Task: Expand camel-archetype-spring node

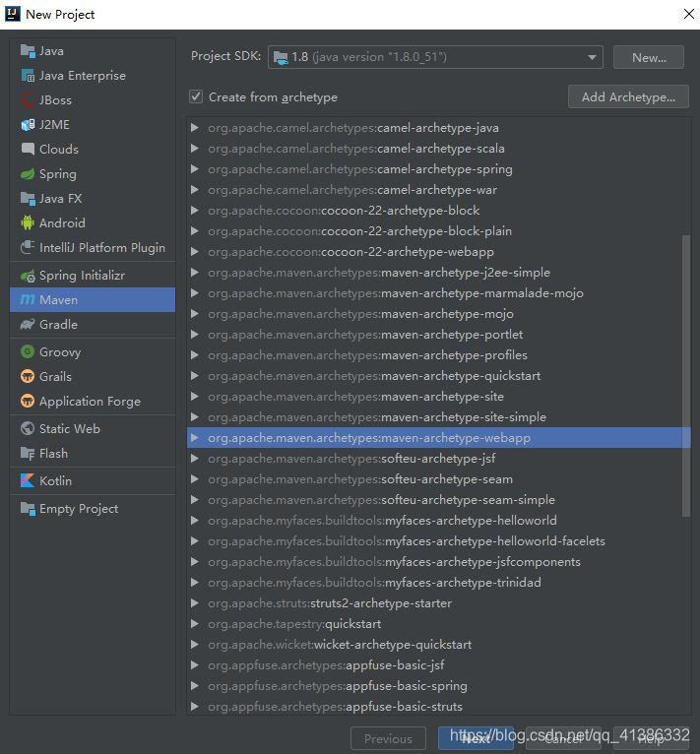Action: (x=195, y=169)
